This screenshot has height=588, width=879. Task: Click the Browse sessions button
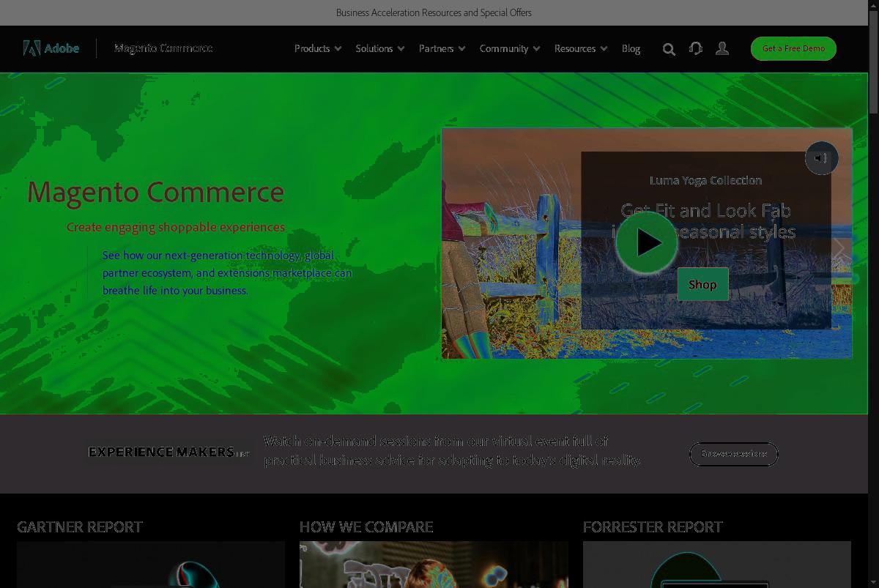pos(734,454)
